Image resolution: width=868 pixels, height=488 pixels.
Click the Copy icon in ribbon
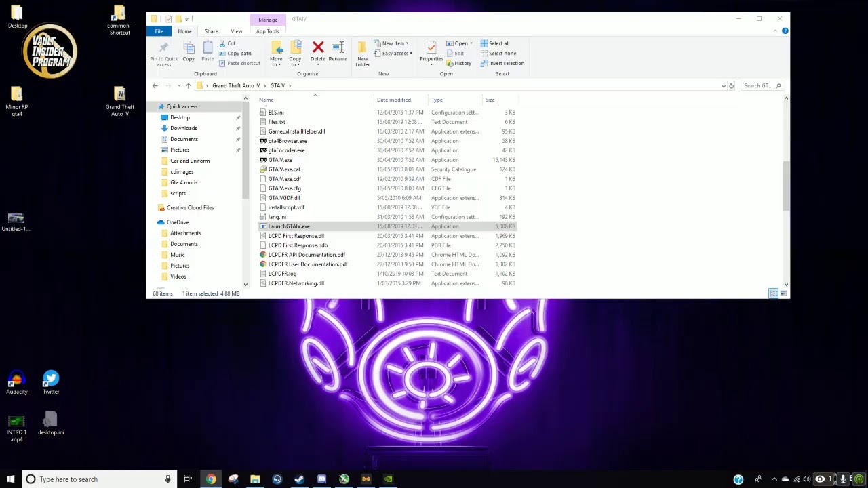click(189, 51)
